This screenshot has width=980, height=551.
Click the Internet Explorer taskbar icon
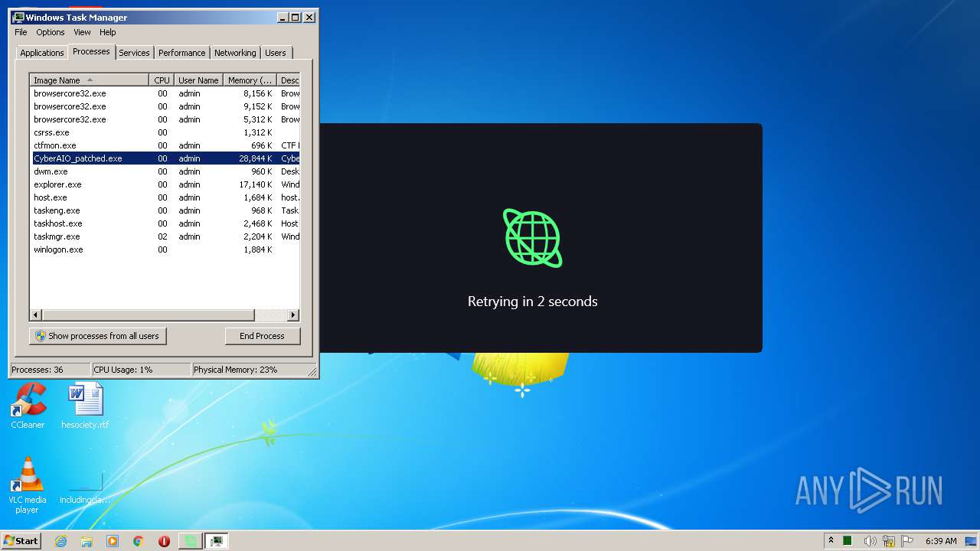[61, 541]
